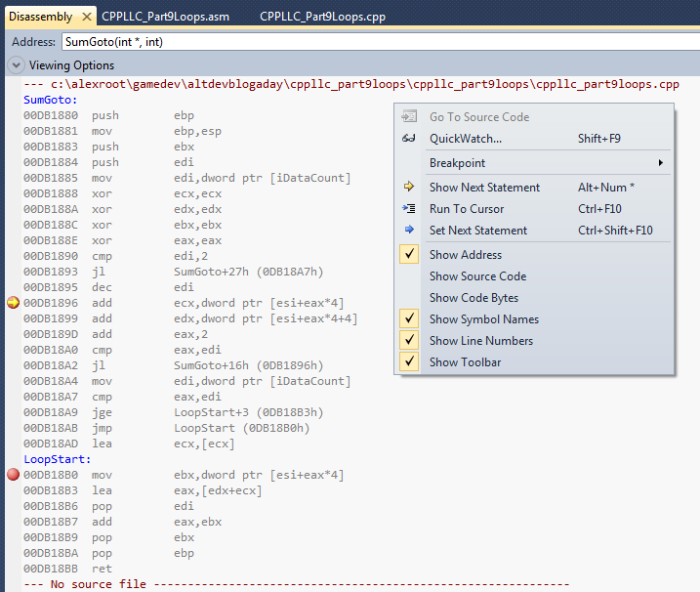This screenshot has width=700, height=592.
Task: Click the Run To Cursor icon
Action: point(409,209)
